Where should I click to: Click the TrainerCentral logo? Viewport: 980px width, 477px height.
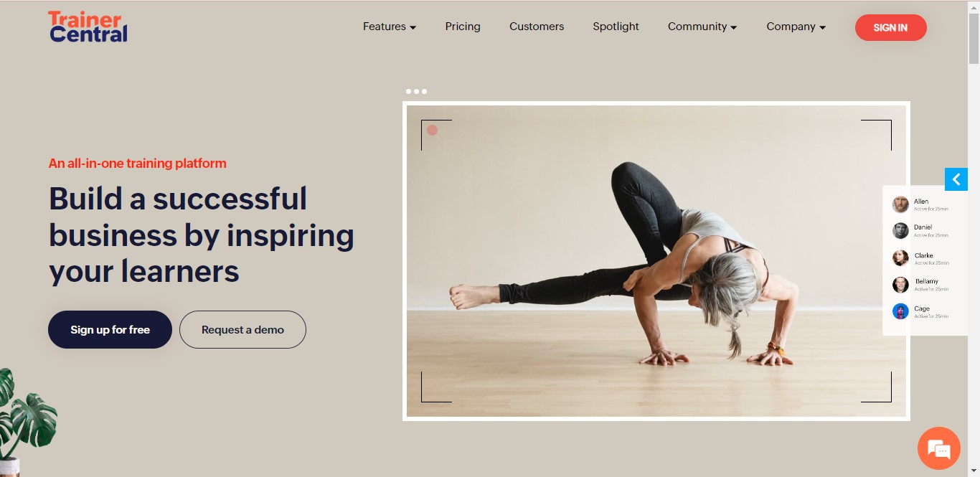(x=88, y=27)
